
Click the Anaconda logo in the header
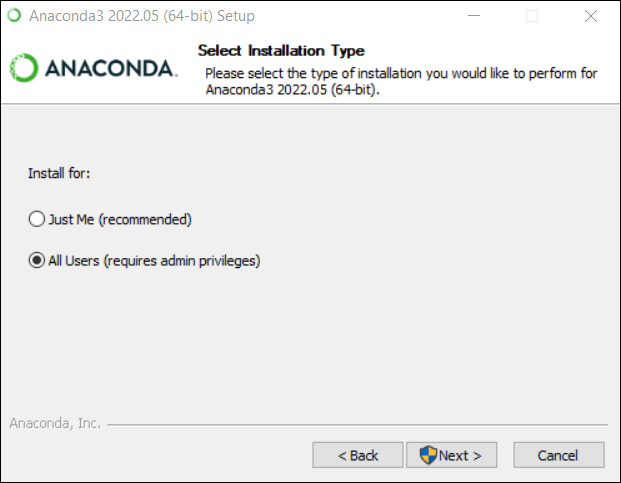point(94,68)
